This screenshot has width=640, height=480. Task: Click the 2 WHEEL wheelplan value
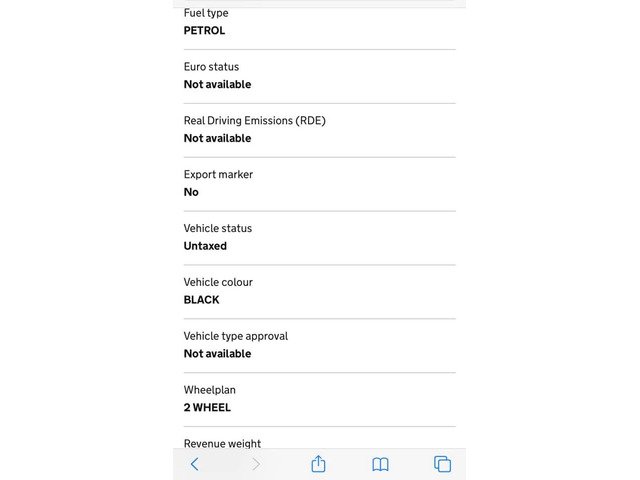pos(207,408)
